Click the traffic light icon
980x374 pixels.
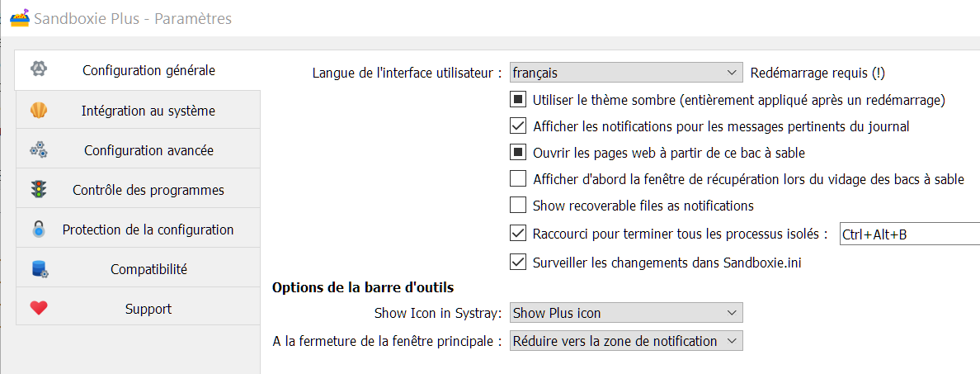[x=39, y=190]
